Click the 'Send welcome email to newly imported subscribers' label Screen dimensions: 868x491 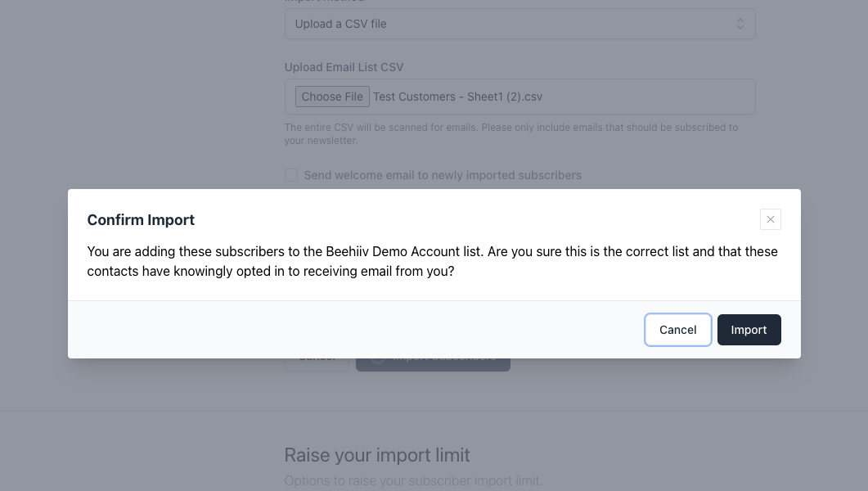pyautogui.click(x=443, y=175)
